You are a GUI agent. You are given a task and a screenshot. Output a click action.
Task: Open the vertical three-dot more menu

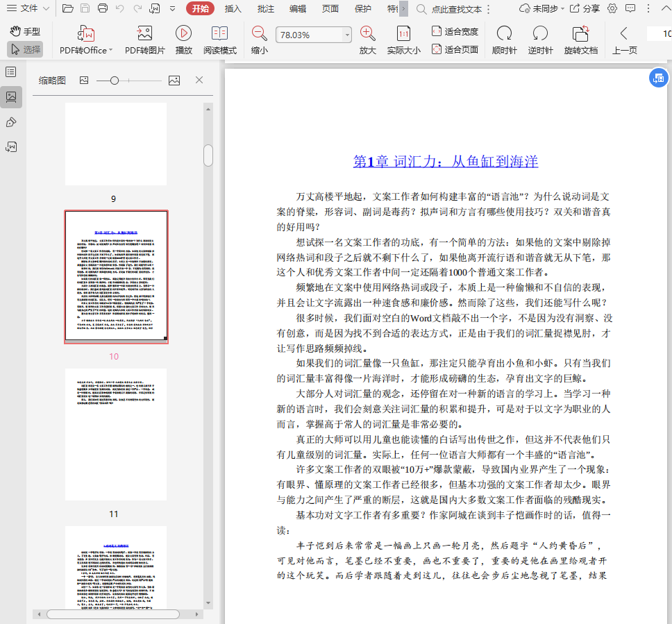tap(648, 8)
